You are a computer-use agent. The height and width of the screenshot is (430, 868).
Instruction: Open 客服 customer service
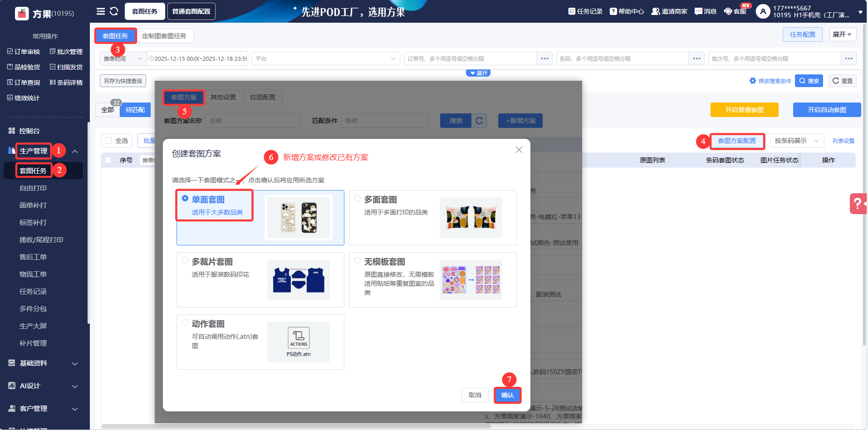pos(735,11)
